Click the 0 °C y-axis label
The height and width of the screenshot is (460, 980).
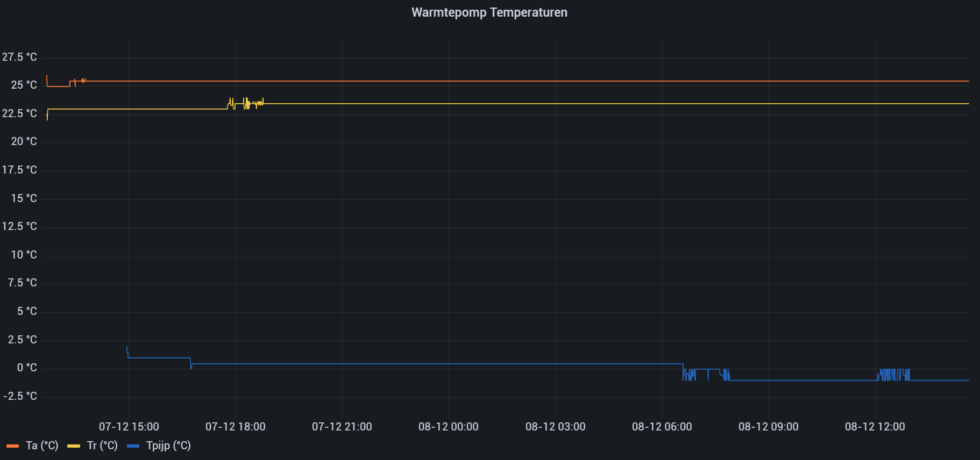click(x=27, y=368)
